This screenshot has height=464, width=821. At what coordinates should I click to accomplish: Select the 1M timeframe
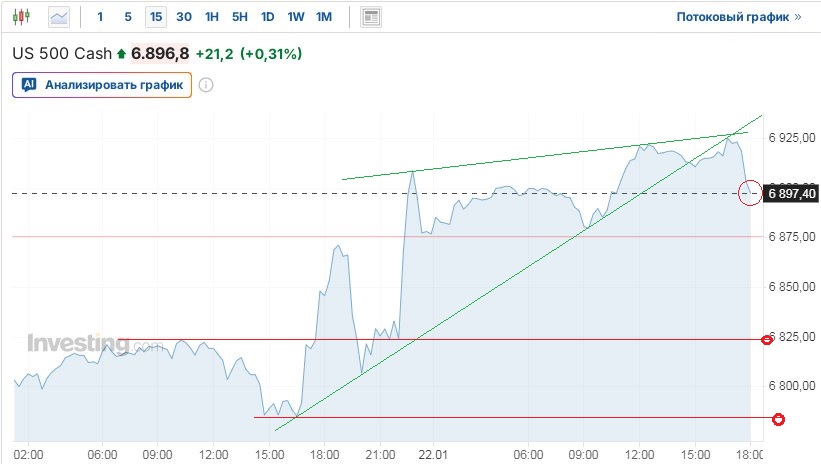pos(324,17)
